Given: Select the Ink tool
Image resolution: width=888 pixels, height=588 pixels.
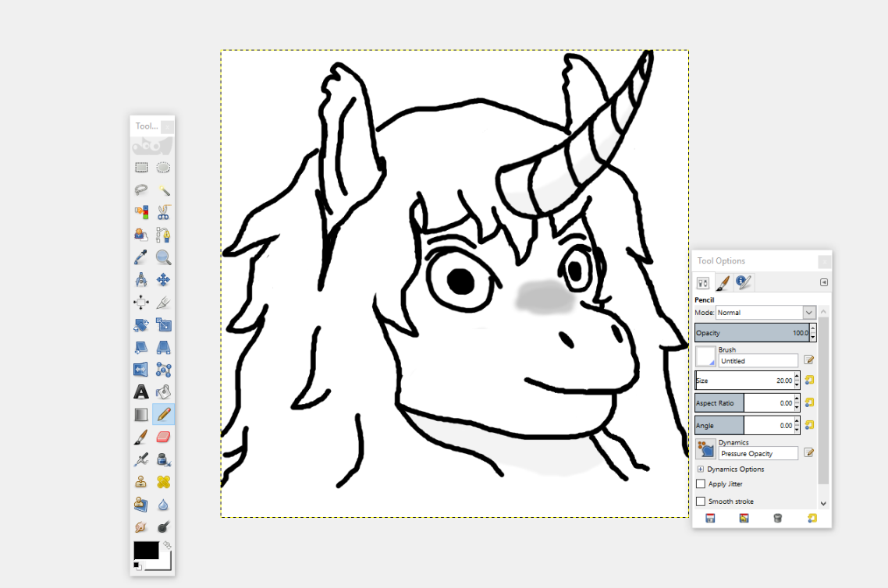Looking at the screenshot, I should [x=163, y=459].
